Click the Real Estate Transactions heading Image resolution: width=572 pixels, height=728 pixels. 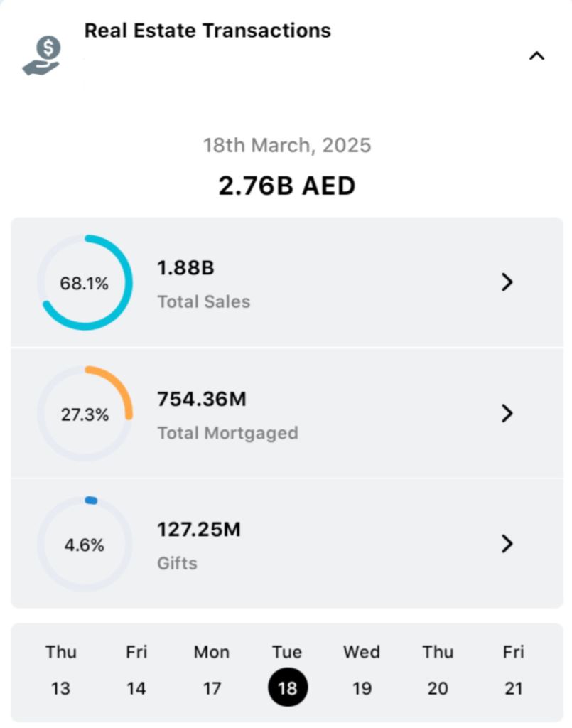click(207, 31)
